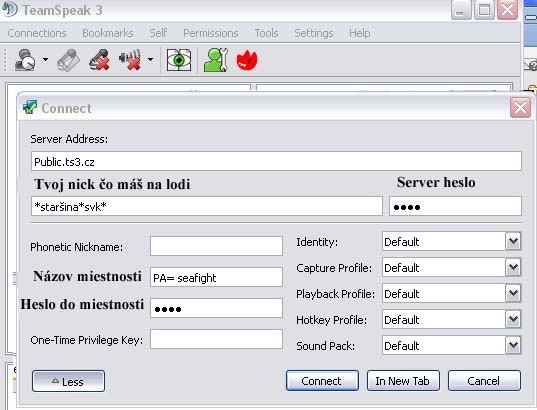
Task: Expand the Sound Pack dropdown
Action: [513, 346]
